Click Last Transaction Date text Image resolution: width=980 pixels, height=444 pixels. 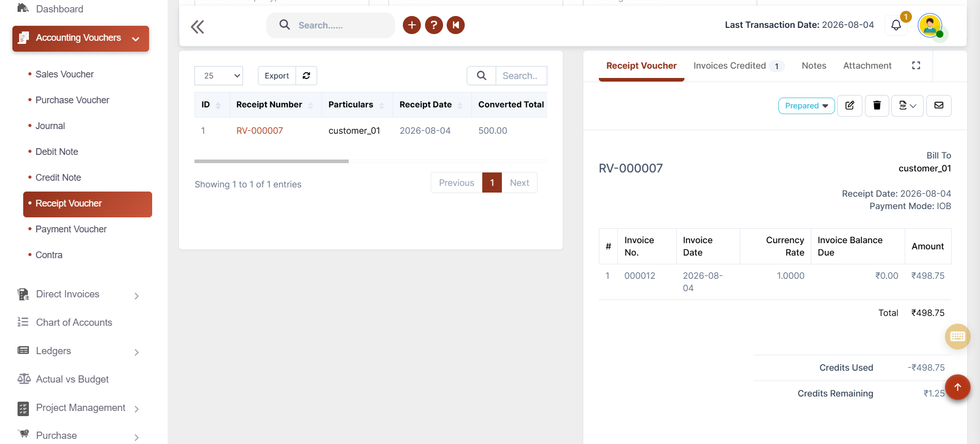click(799, 25)
